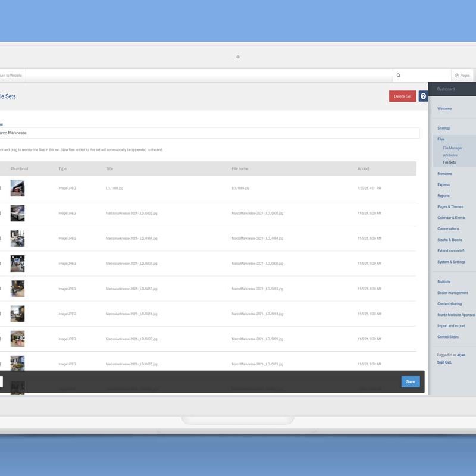Open Members in the dashboard sidebar
The width and height of the screenshot is (476, 476).
(x=444, y=174)
